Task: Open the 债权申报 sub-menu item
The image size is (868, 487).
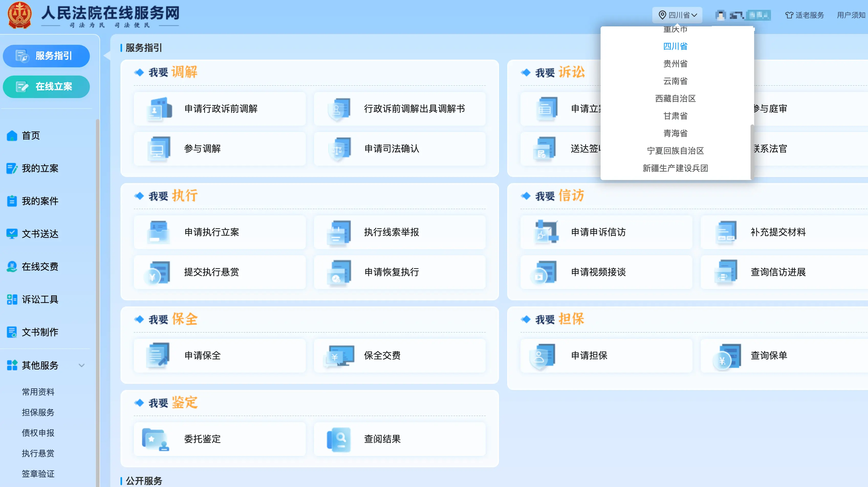Action: (38, 433)
